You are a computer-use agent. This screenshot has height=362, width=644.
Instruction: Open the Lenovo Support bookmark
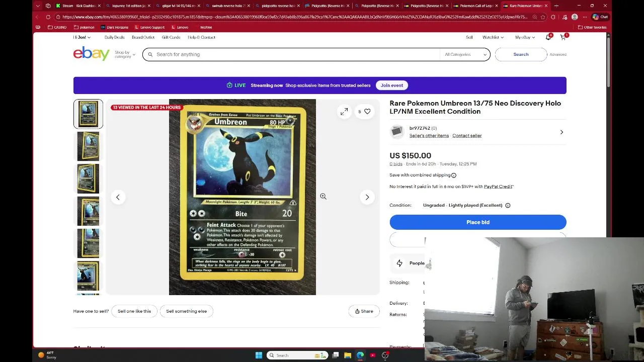pos(149,27)
